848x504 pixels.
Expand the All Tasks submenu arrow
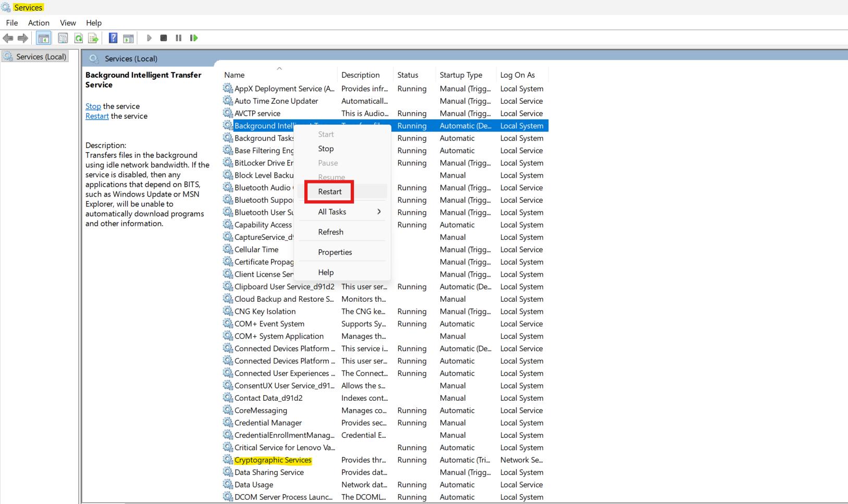click(x=379, y=212)
